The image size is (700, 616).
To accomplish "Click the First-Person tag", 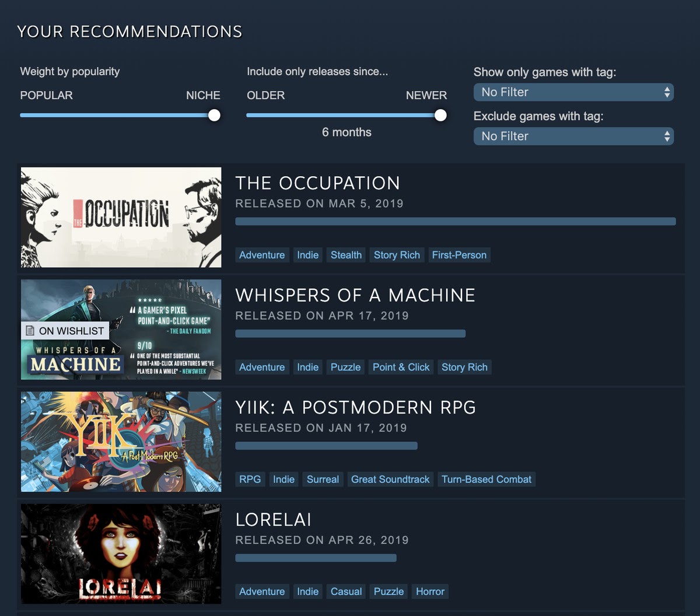I will click(459, 255).
